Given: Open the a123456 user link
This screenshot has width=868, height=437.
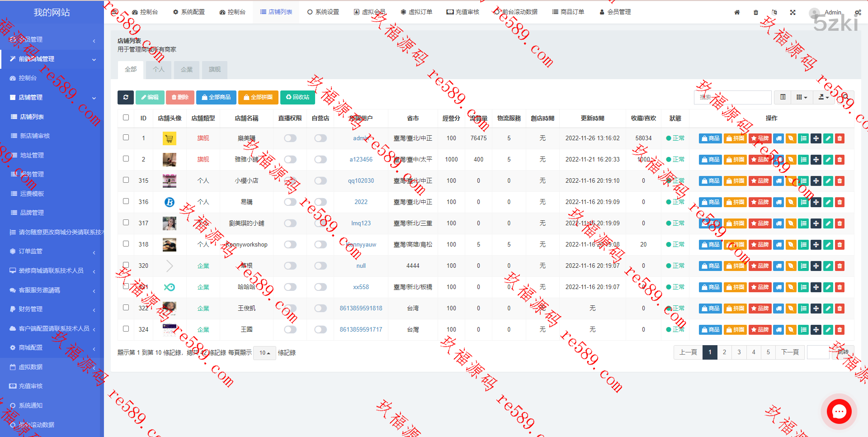Looking at the screenshot, I should point(361,160).
